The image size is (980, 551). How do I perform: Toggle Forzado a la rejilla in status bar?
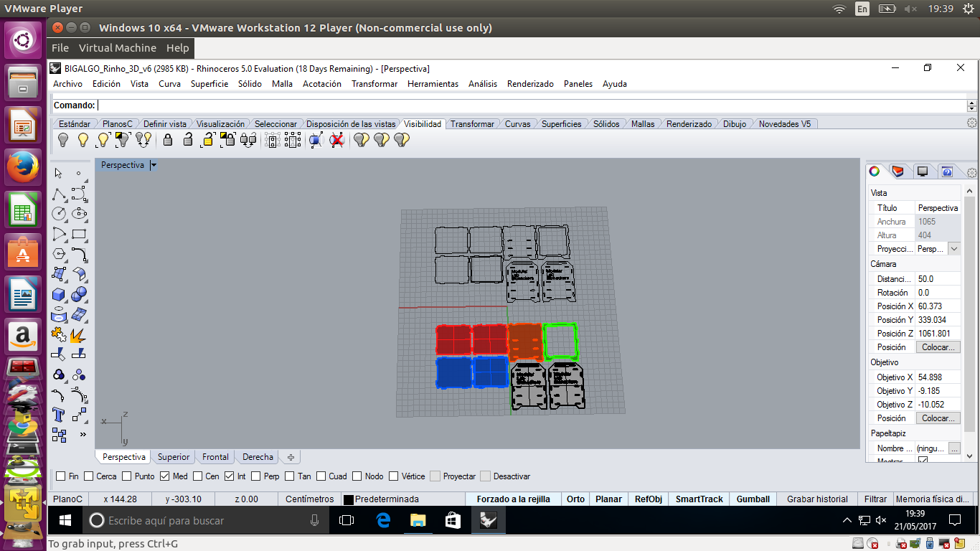pos(513,499)
